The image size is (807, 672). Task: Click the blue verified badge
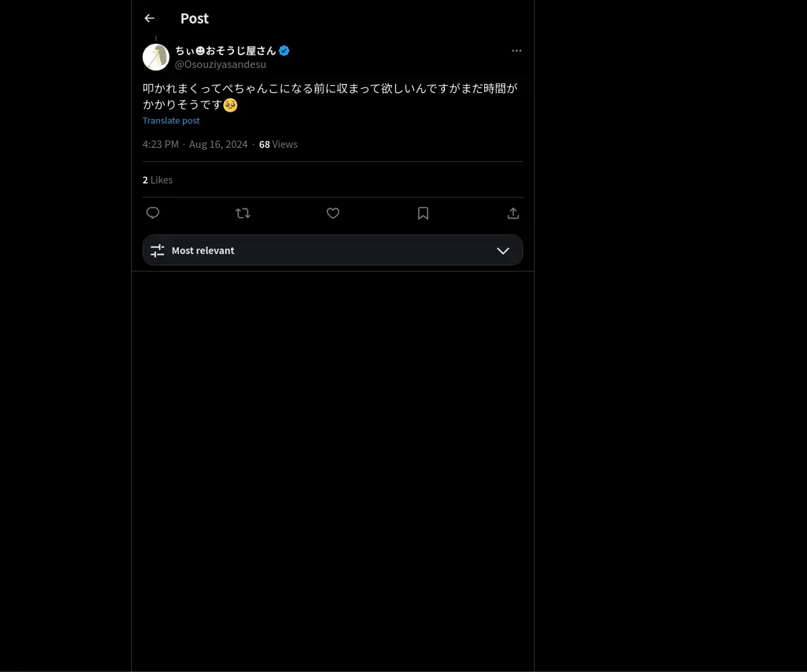pos(284,50)
